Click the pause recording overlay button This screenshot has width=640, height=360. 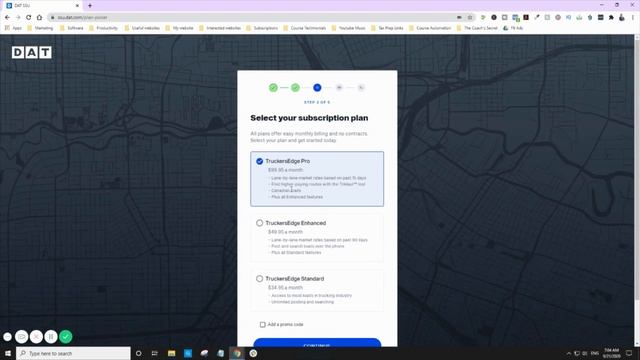coord(51,337)
